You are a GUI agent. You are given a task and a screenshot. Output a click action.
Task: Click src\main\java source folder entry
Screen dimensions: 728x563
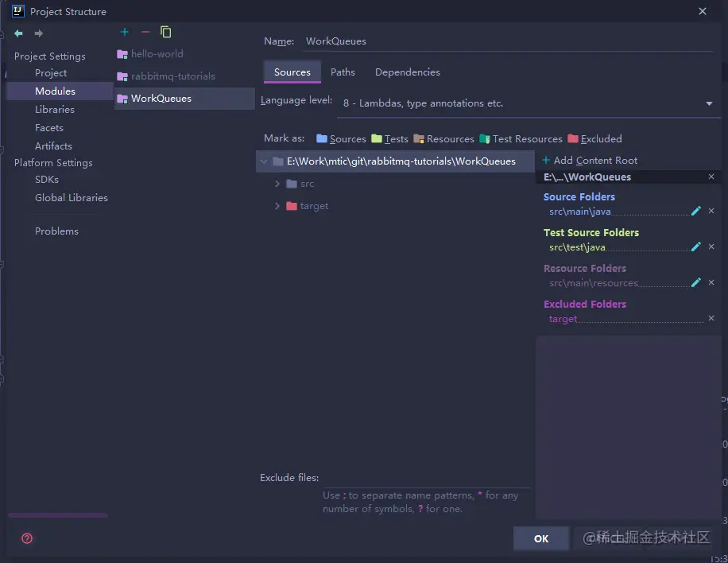click(580, 212)
